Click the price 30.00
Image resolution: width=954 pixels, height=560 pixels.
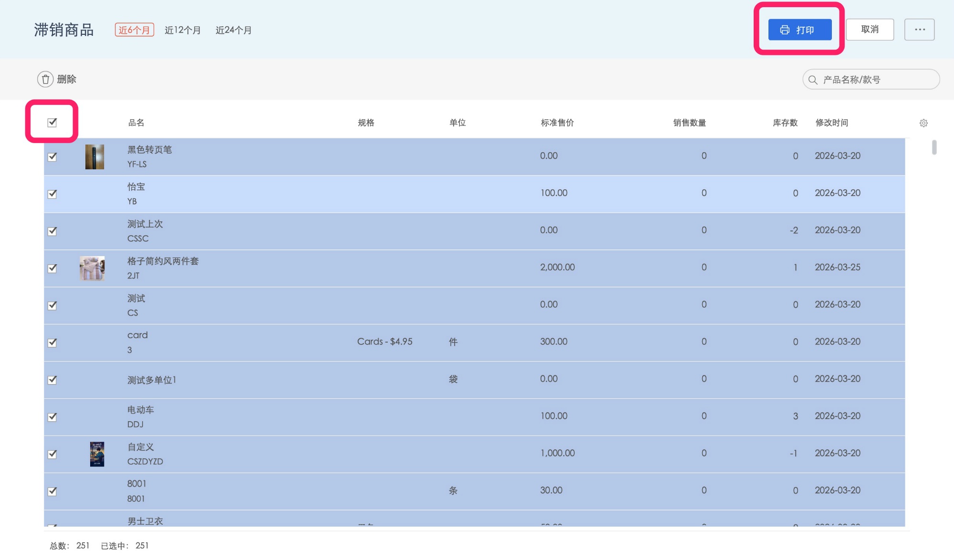pyautogui.click(x=551, y=491)
